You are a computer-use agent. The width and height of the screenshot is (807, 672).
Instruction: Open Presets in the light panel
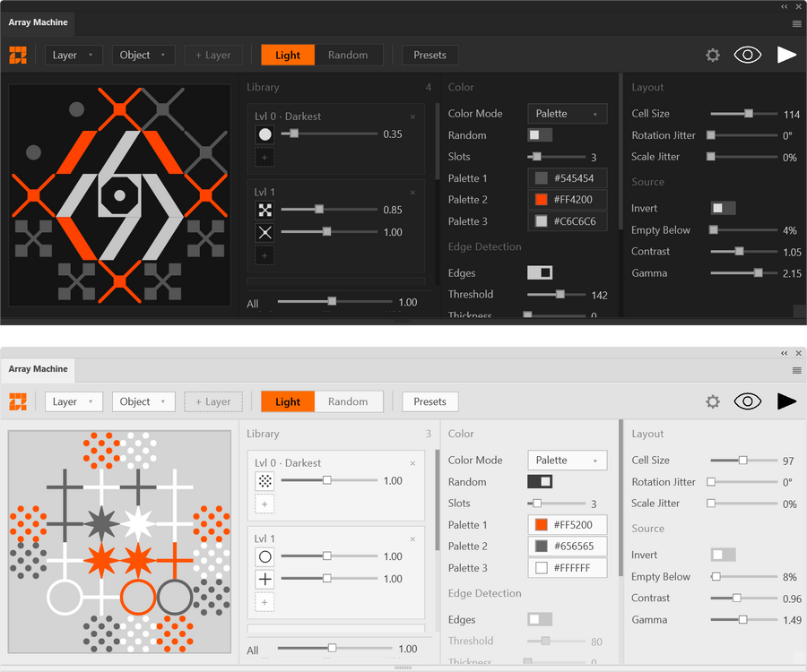[x=430, y=401]
